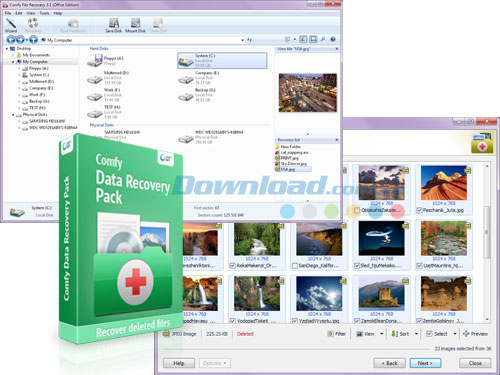Screen dimensions: 500x375
Task: Open the address bar dropdown arrow
Action: pyautogui.click(x=243, y=40)
